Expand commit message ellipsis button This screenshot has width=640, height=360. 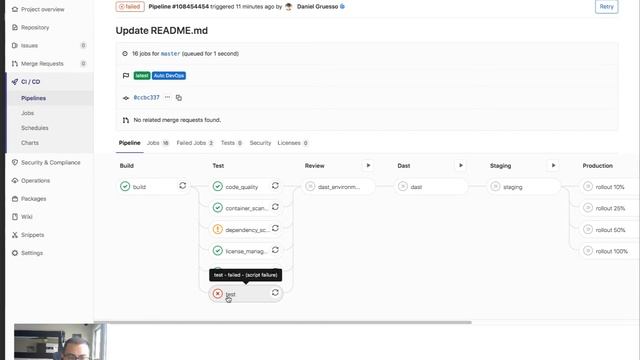point(167,97)
